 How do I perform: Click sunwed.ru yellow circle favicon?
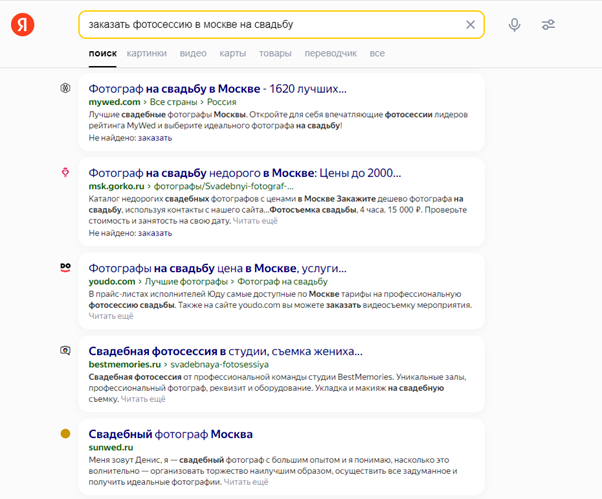[65, 434]
